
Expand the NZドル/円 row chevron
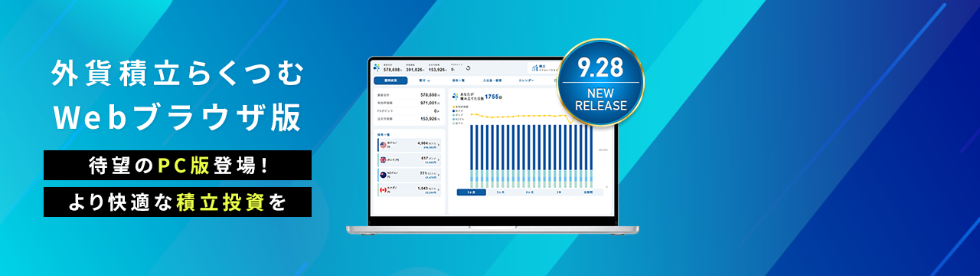pos(439,175)
